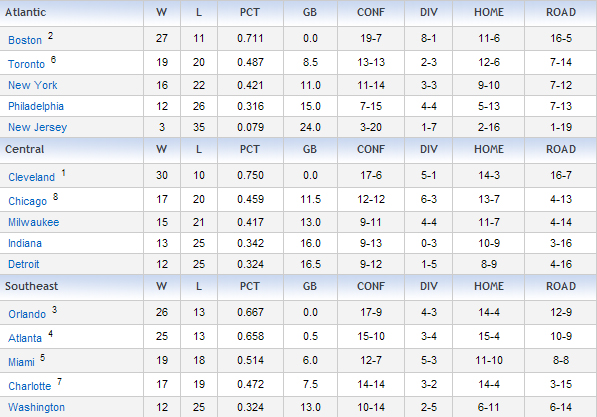Screen dimensions: 597x417
Task: Click the Chicago team link
Action: click(x=27, y=201)
